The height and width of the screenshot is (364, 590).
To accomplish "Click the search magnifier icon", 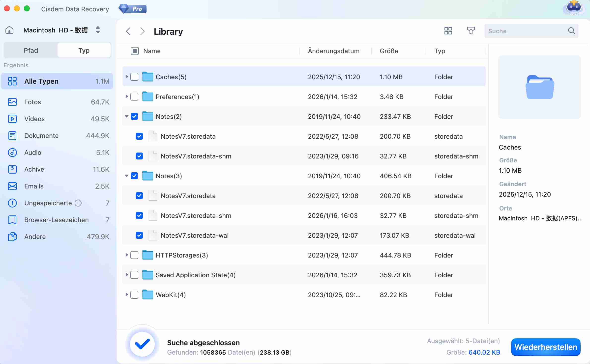I will pos(571,31).
